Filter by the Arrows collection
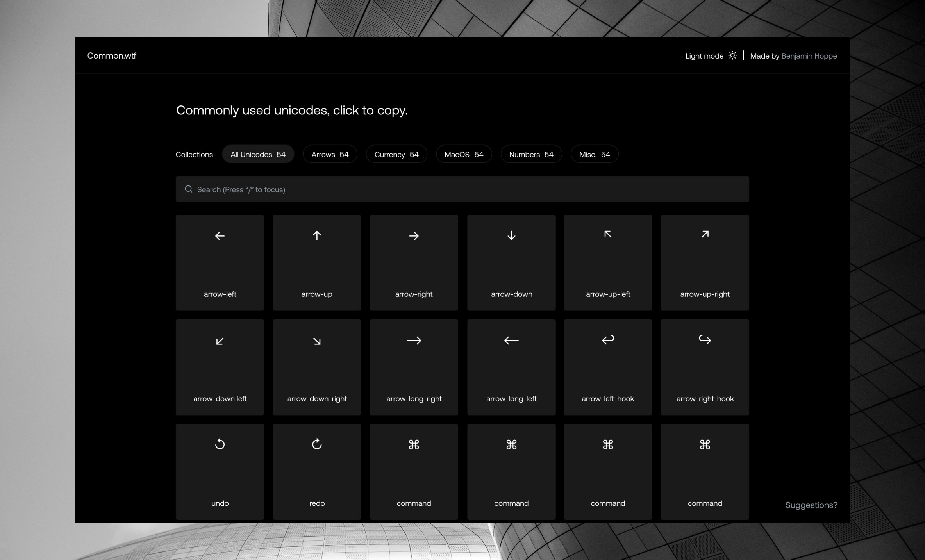 [x=330, y=154]
